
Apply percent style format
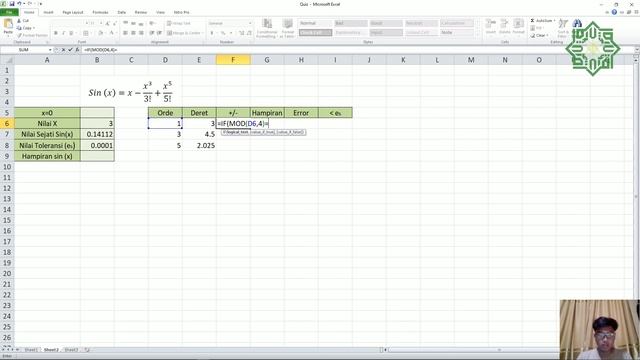[223, 33]
